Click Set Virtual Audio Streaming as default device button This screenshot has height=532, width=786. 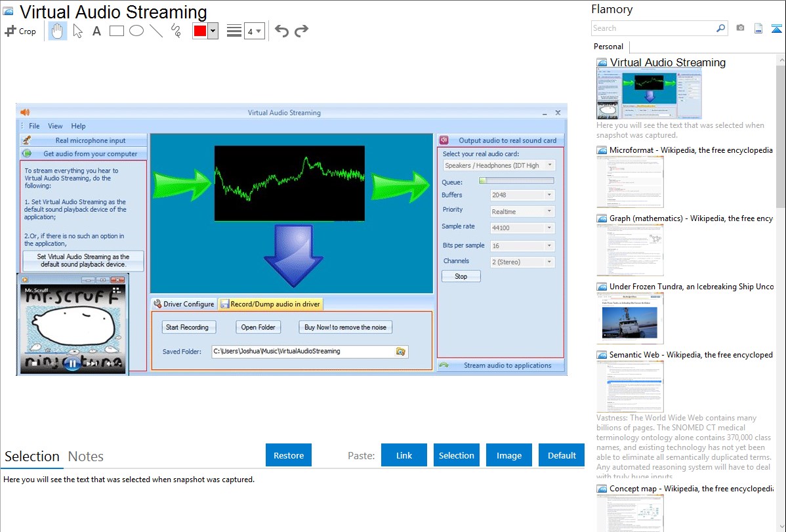tap(83, 260)
